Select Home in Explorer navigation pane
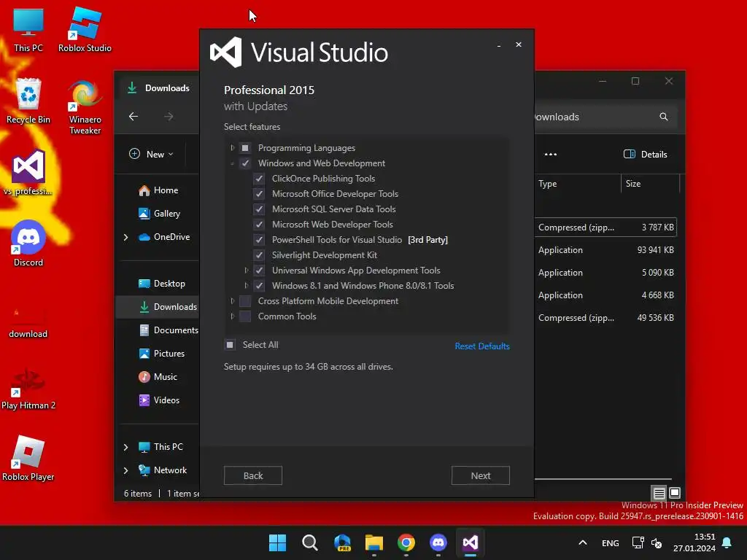Screen dimensions: 747x560 158,190
